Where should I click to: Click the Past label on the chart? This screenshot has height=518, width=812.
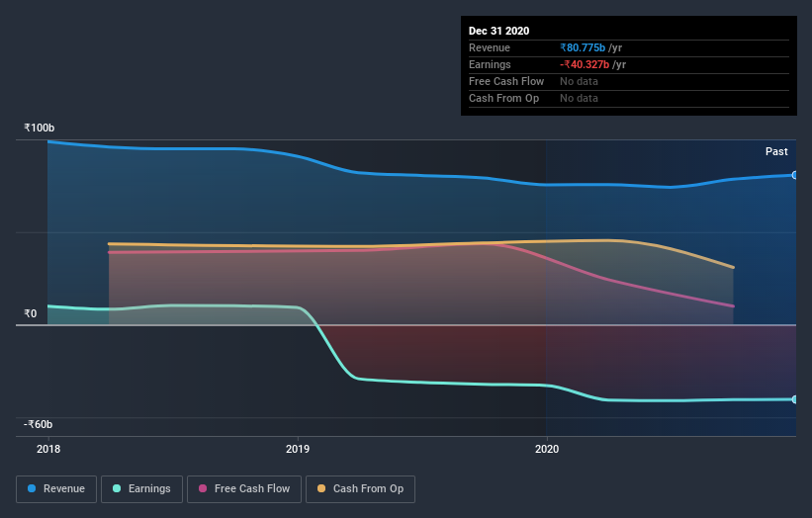(x=776, y=151)
